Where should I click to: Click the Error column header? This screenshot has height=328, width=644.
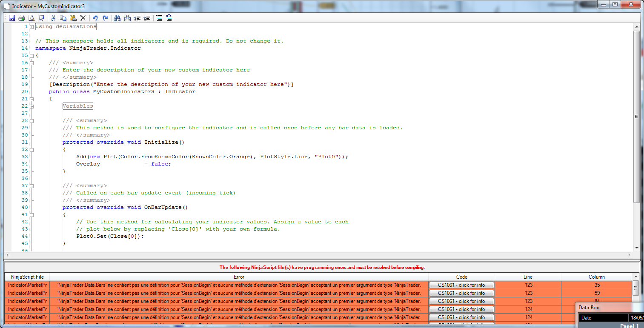point(239,277)
